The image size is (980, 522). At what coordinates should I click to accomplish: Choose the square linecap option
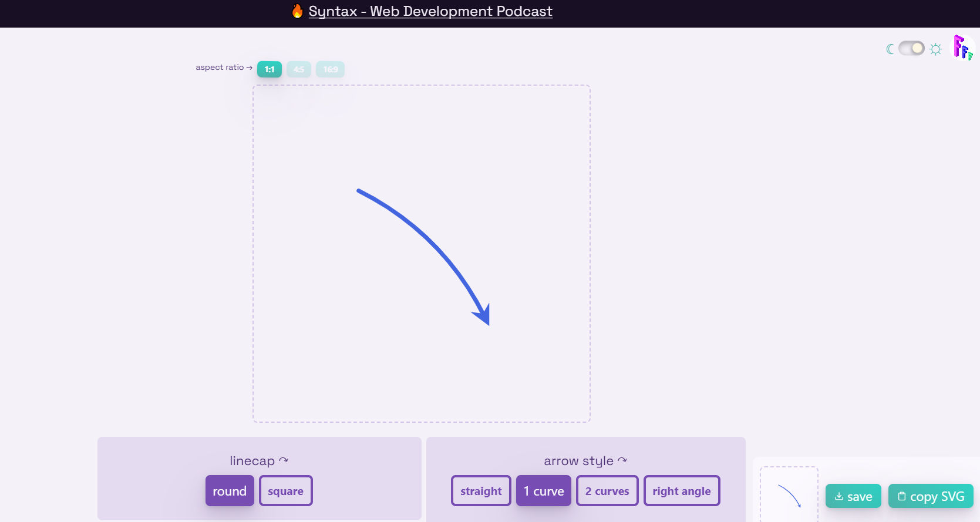286,491
